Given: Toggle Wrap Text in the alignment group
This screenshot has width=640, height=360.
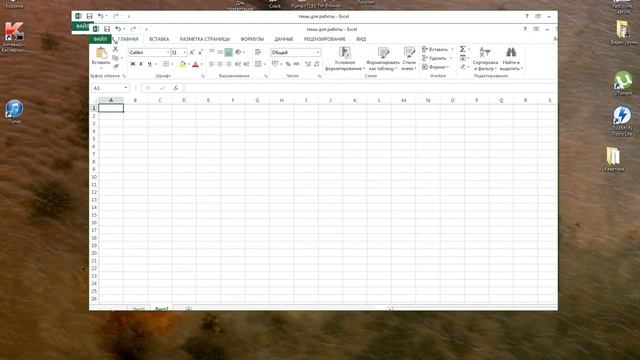Looking at the screenshot, I should click(258, 52).
